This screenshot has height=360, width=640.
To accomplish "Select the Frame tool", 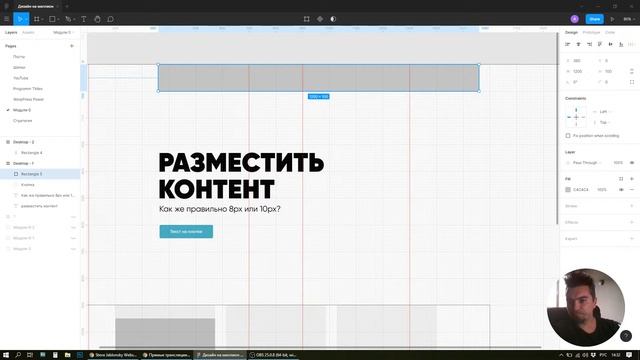I will 37,19.
